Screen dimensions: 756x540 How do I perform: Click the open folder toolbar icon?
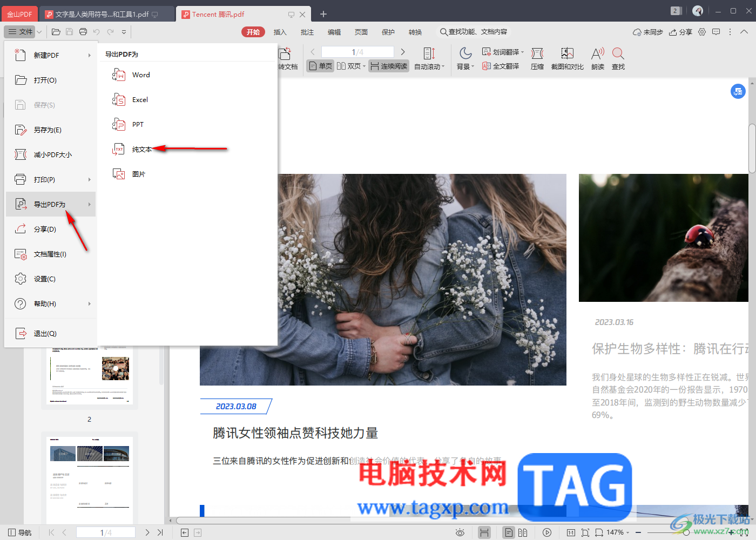(56, 32)
